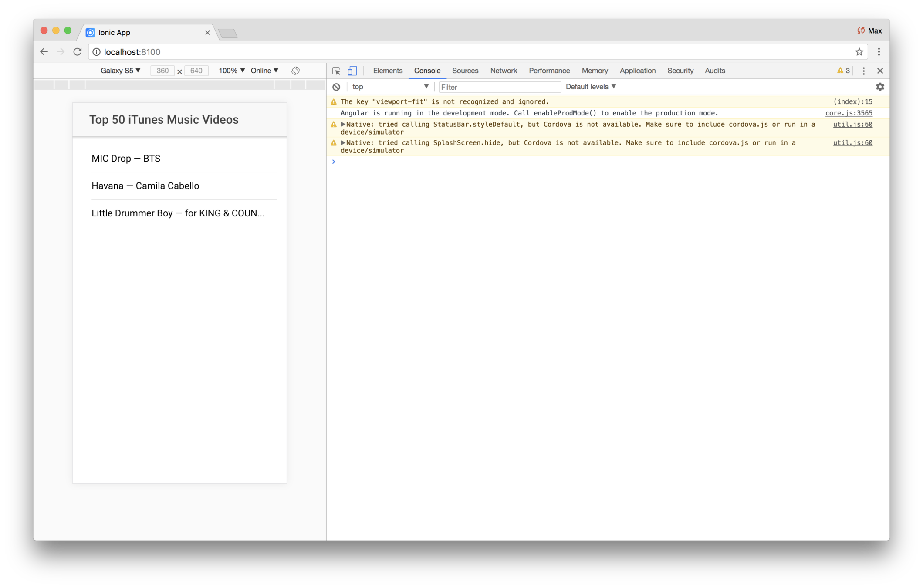Toggle the device toolbar icon

click(x=352, y=71)
